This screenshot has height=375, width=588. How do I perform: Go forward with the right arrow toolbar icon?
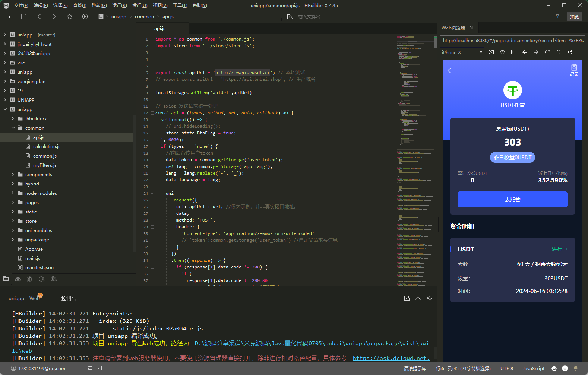[54, 16]
